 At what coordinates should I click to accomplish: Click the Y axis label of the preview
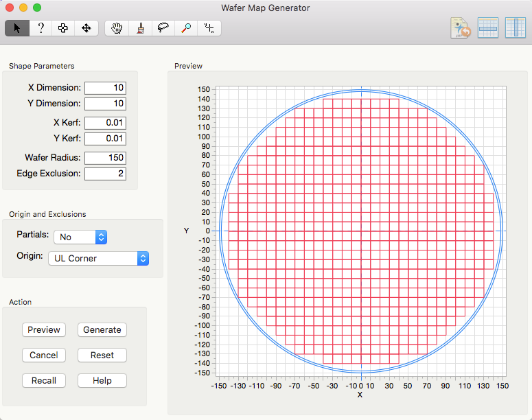tap(186, 231)
